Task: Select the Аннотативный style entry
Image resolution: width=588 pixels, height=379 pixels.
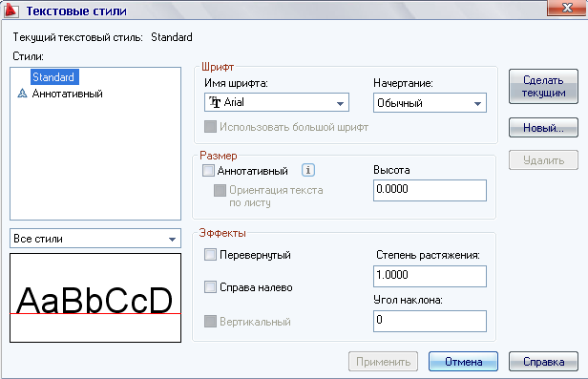Action: 67,94
